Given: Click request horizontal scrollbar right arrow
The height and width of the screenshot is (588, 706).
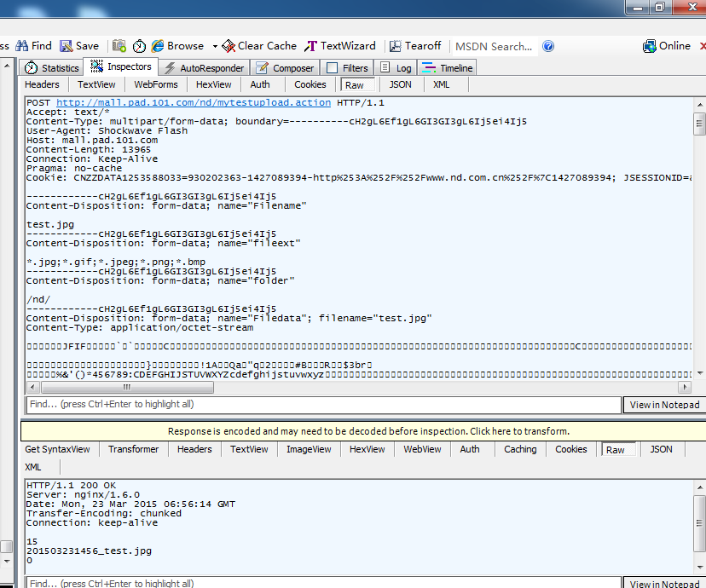Looking at the screenshot, I should pos(685,387).
